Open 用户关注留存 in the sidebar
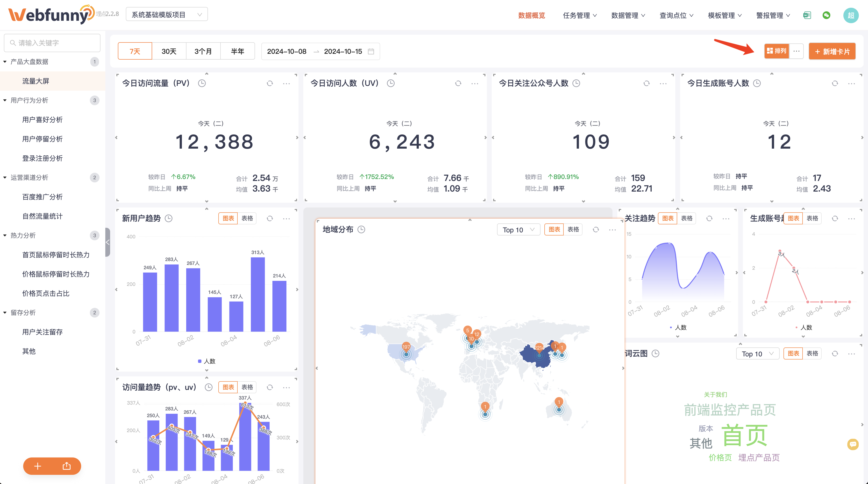The height and width of the screenshot is (484, 868). (x=43, y=332)
